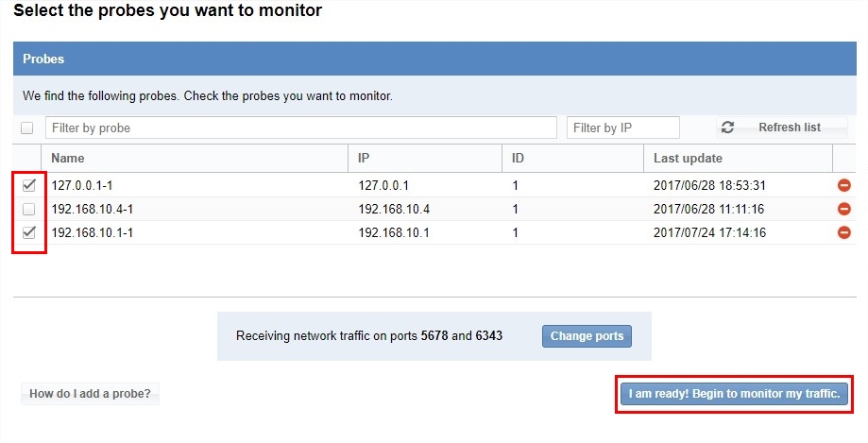868x443 pixels.
Task: Uncheck the 127.0.0.1-1 probe checkbox
Action: [x=28, y=185]
